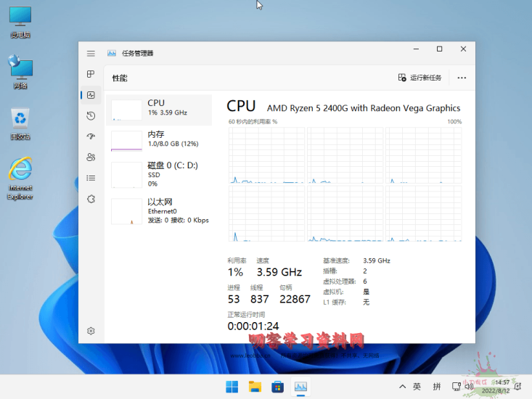Viewport: 532px width, 399px height.
Task: Open the Processes page icon in sidebar
Action: point(91,74)
